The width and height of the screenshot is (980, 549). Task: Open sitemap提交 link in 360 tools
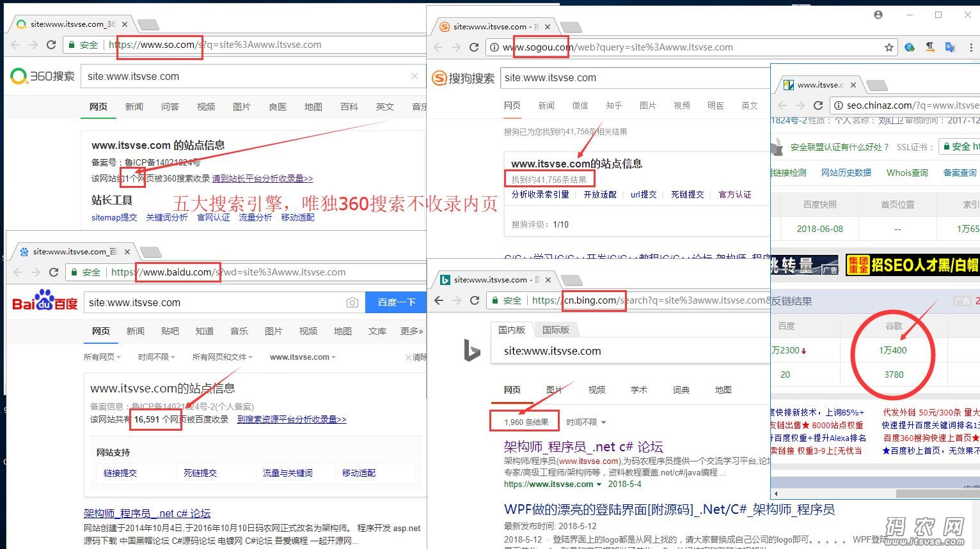[x=115, y=217]
